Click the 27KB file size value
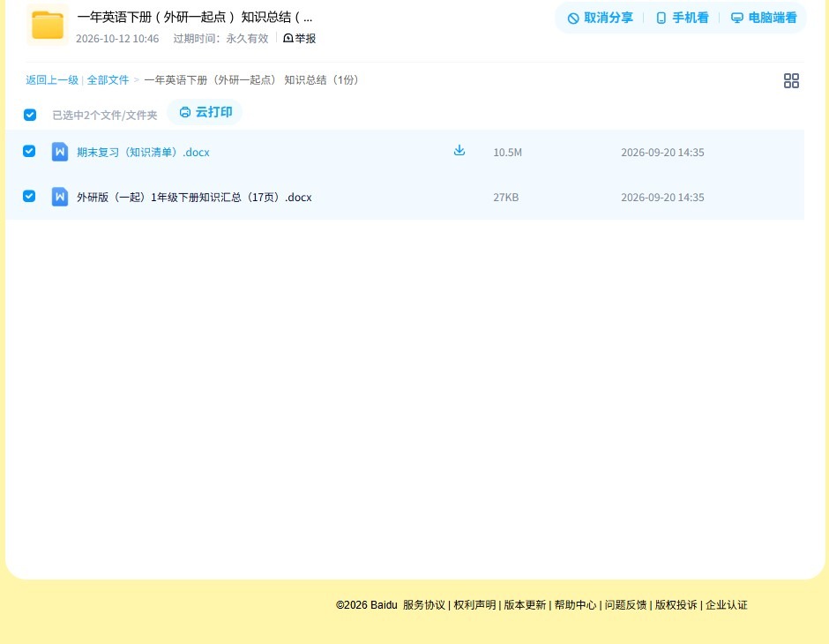This screenshot has width=829, height=644. (x=506, y=198)
